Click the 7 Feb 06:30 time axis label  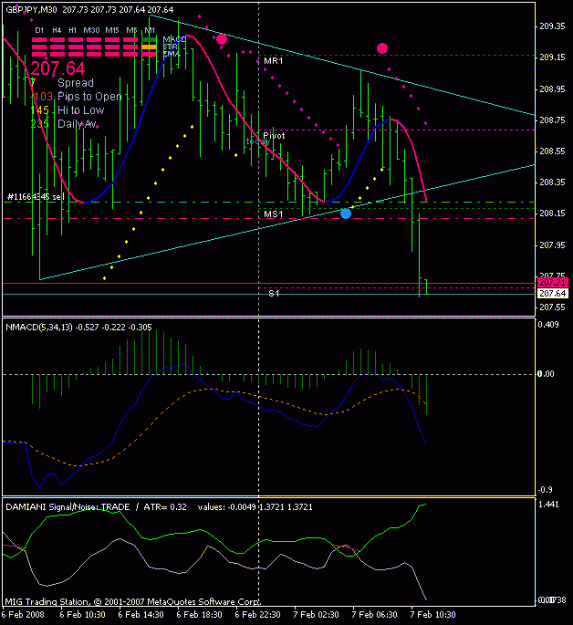tap(374, 615)
